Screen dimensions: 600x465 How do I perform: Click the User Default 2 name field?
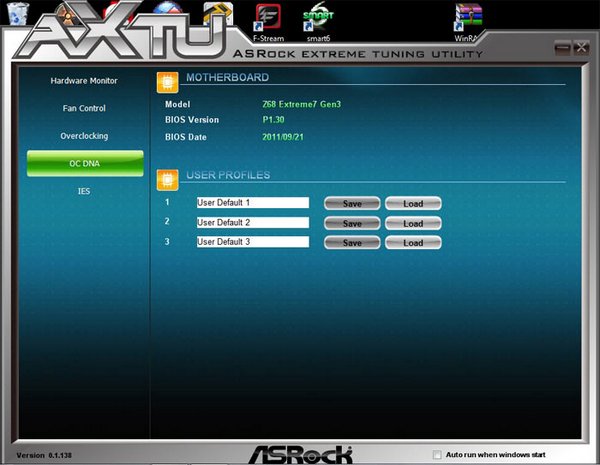(x=253, y=222)
